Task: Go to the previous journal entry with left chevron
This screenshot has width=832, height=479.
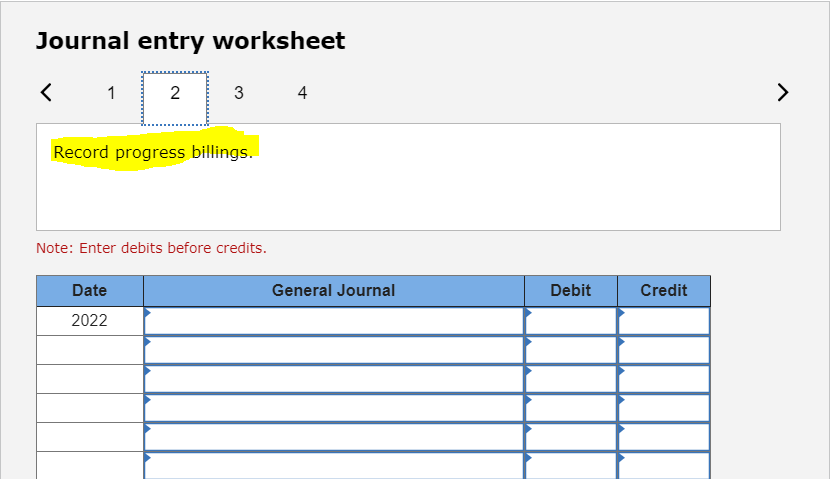Action: pos(46,92)
